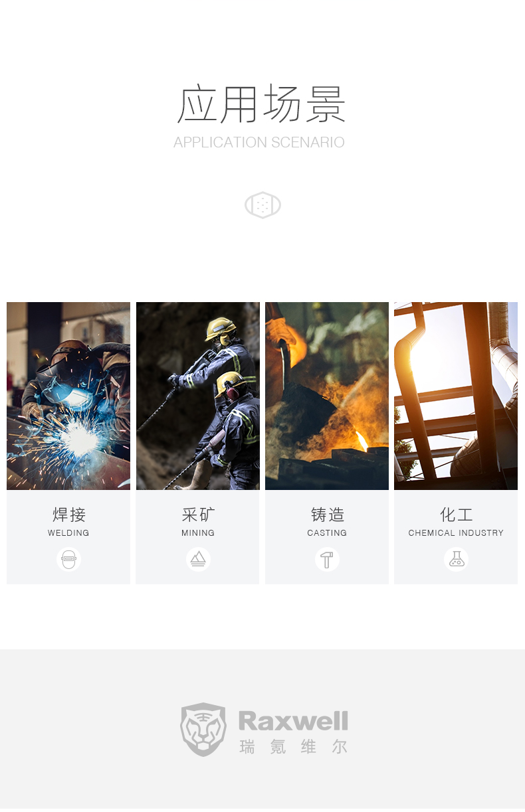The image size is (525, 812).
Task: Click the face mask icon below title
Action: point(262,205)
